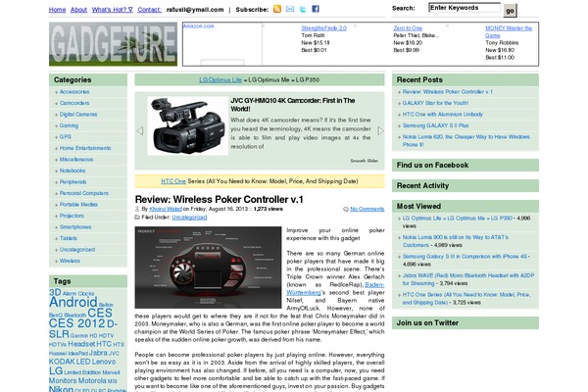This screenshot has width=588, height=392.
Task: Open the StrengthsFinder 2.0 book ad
Action: coord(324,28)
